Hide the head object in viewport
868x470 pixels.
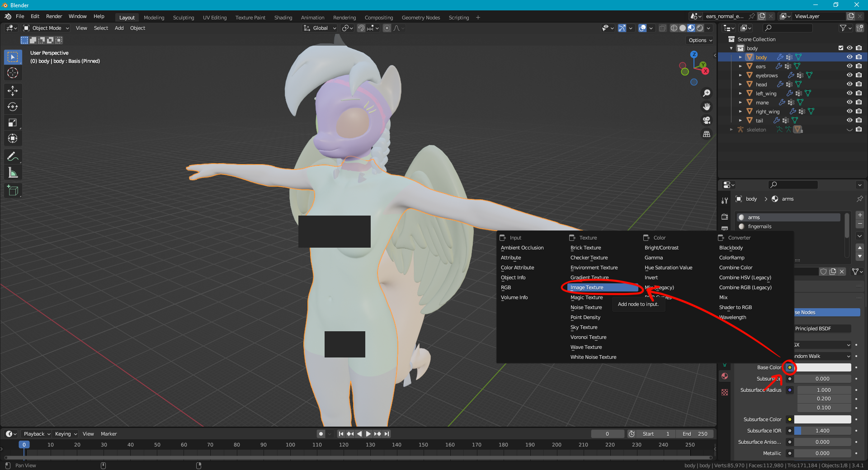coord(849,84)
